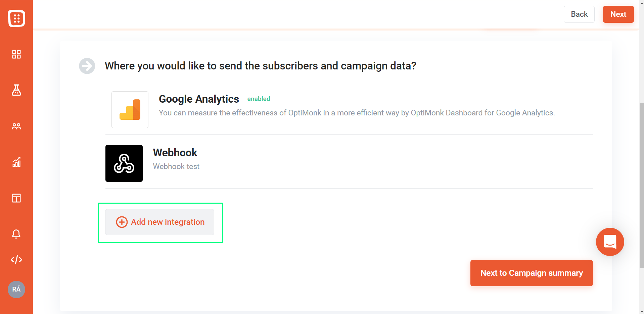This screenshot has width=644, height=314.
Task: Click the OptiMonk logo icon
Action: tap(16, 18)
